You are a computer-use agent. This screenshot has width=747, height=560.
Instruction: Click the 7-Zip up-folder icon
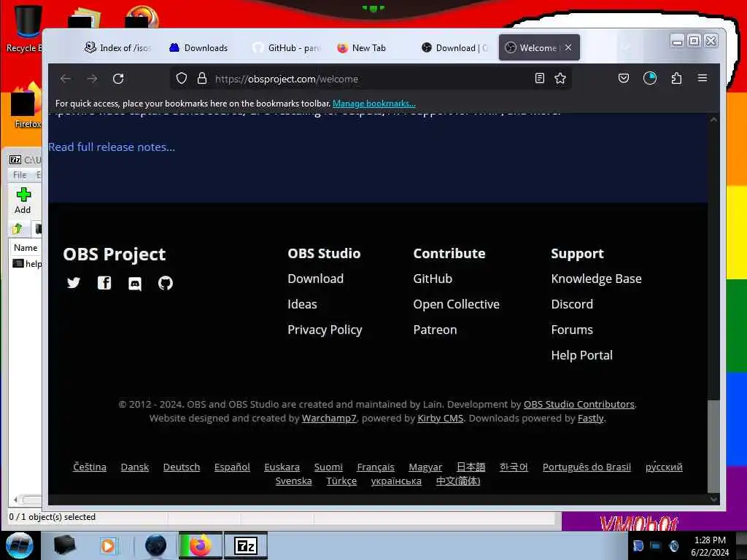coord(18,229)
